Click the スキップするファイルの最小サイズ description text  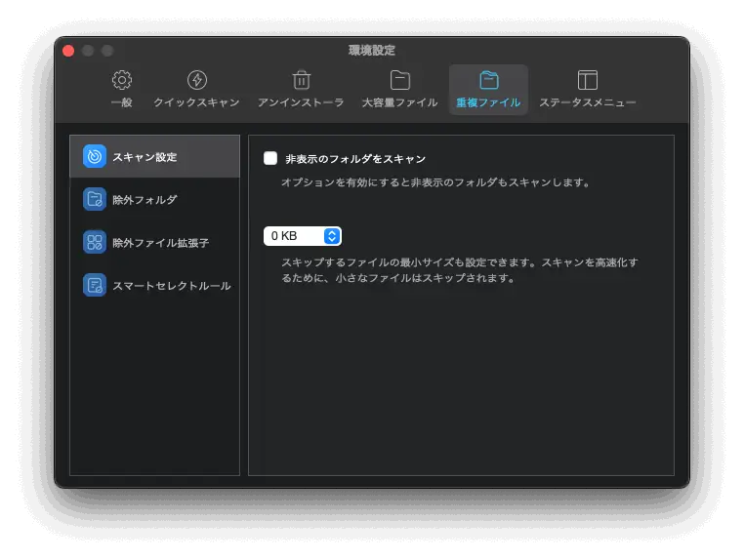point(460,270)
